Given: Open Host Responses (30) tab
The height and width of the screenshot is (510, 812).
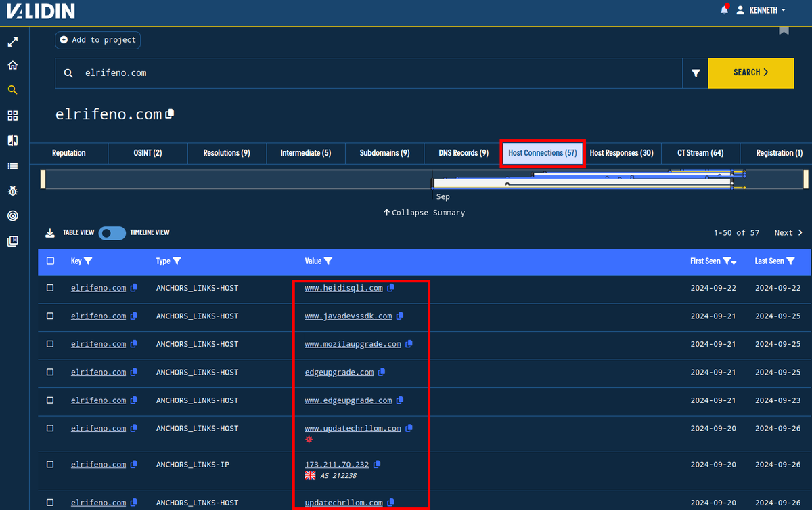Looking at the screenshot, I should [x=621, y=153].
